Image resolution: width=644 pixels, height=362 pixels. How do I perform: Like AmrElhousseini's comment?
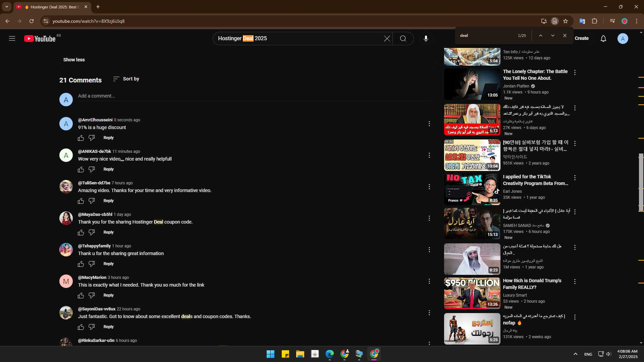pos(81,138)
